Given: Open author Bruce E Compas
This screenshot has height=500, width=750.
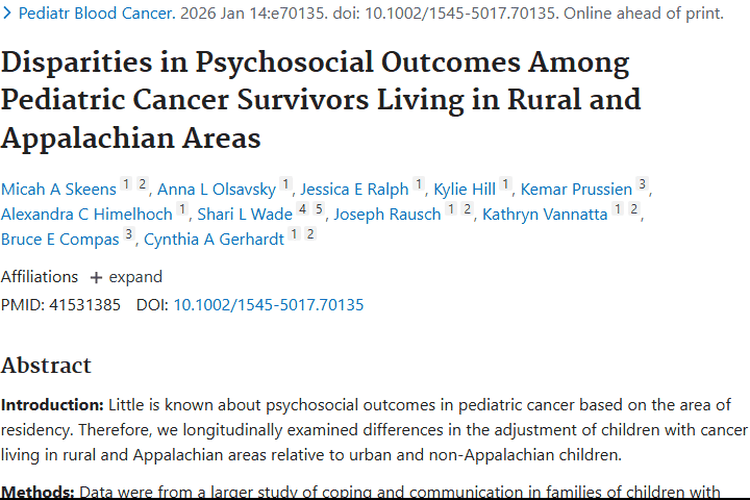Looking at the screenshot, I should coord(59,239).
